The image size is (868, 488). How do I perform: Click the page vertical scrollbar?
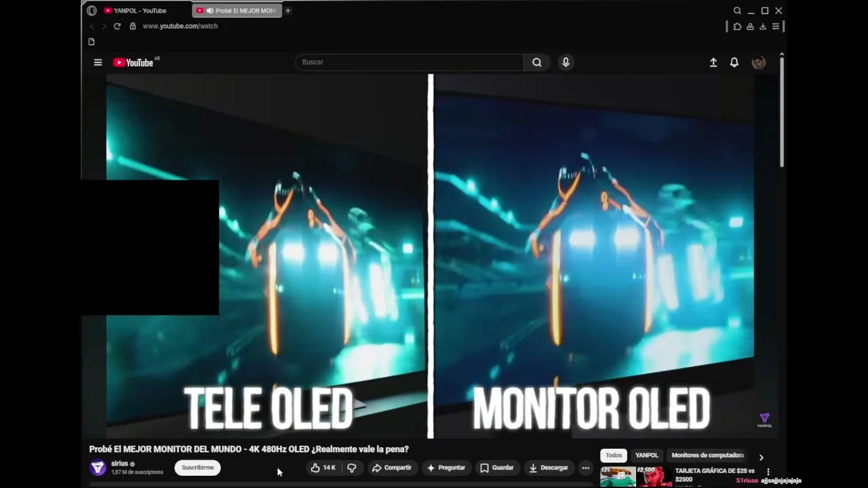(x=782, y=112)
